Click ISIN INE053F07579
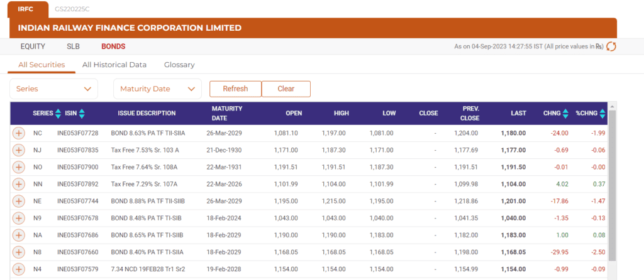 click(x=78, y=269)
